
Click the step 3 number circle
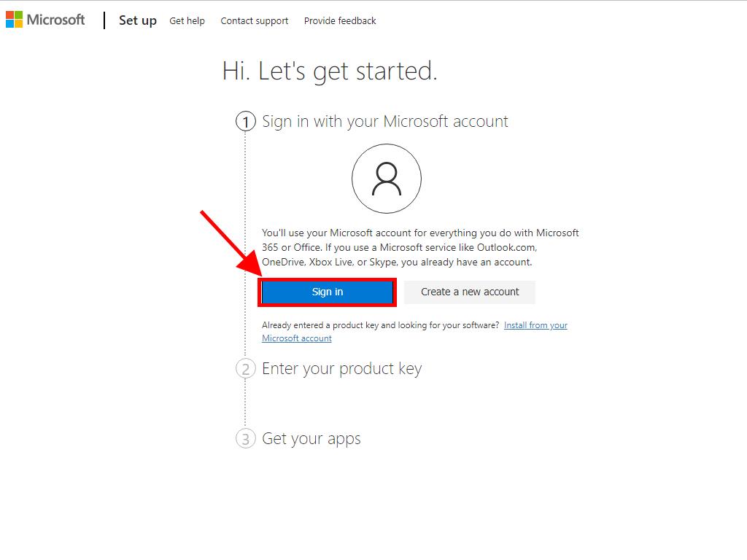pos(246,439)
